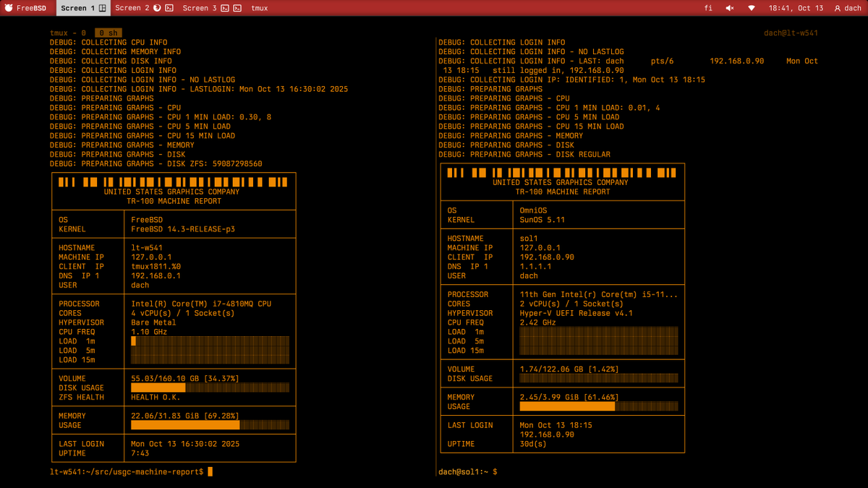Click the 'Mon Oct 13 18:15' last login value
Screen dimensions: 868x488
point(556,425)
